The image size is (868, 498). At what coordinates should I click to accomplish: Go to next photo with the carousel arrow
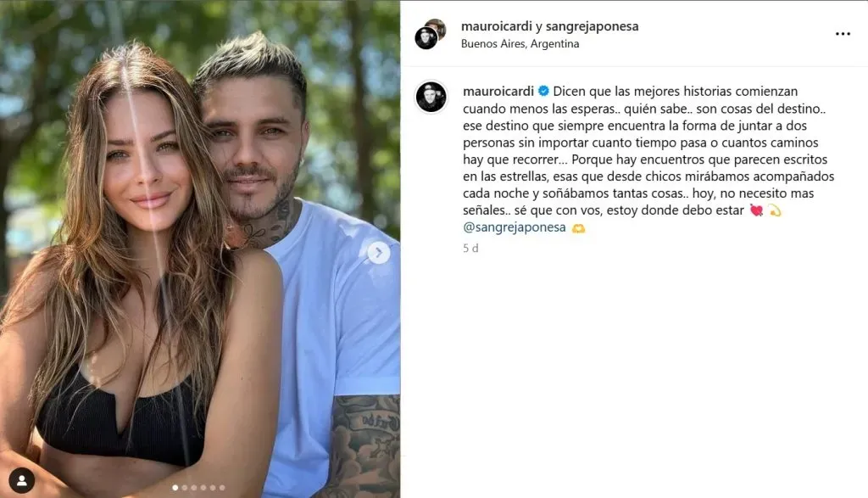coord(379,253)
